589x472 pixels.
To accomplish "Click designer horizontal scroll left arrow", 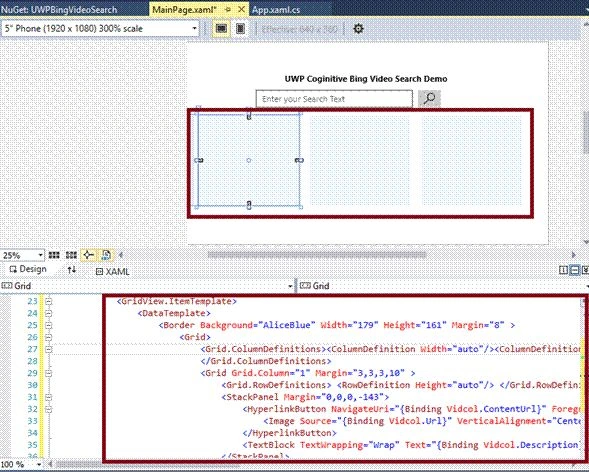I will click(121, 255).
